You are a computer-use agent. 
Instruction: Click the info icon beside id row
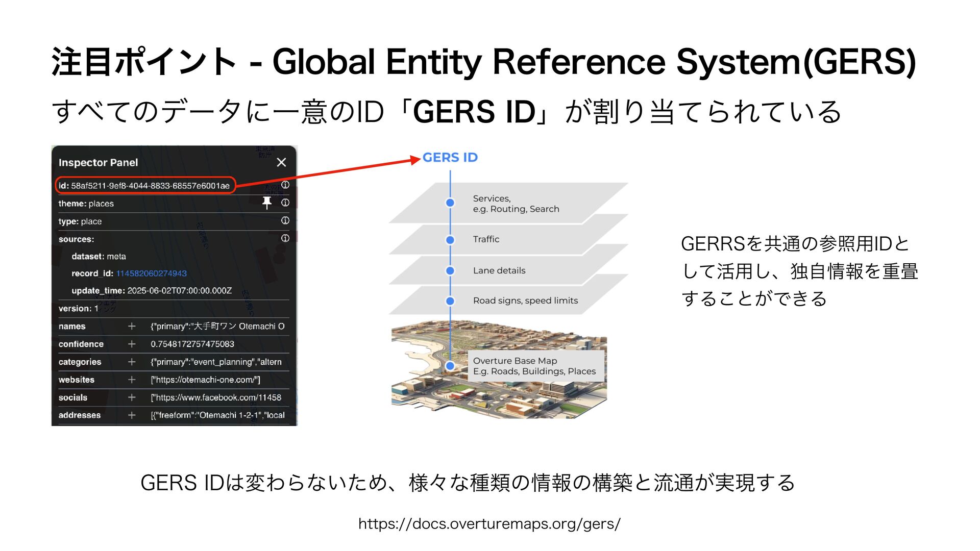pyautogui.click(x=285, y=185)
